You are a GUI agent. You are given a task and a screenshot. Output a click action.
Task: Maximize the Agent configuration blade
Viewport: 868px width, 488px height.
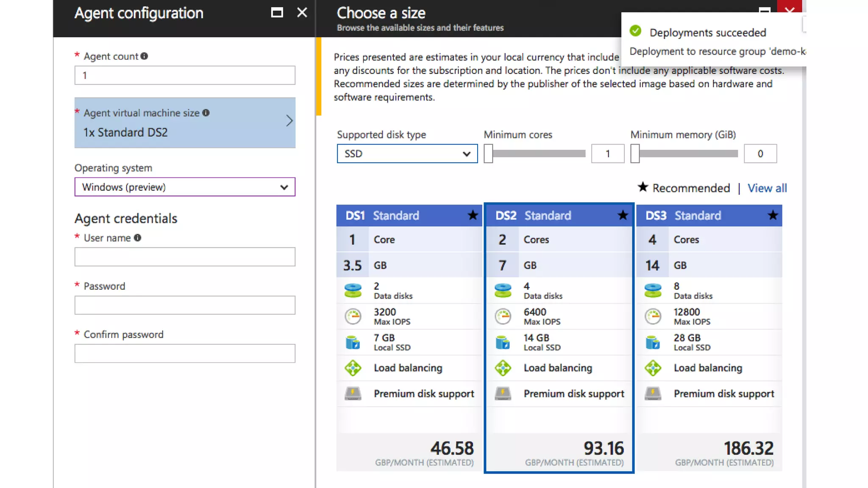click(x=277, y=13)
